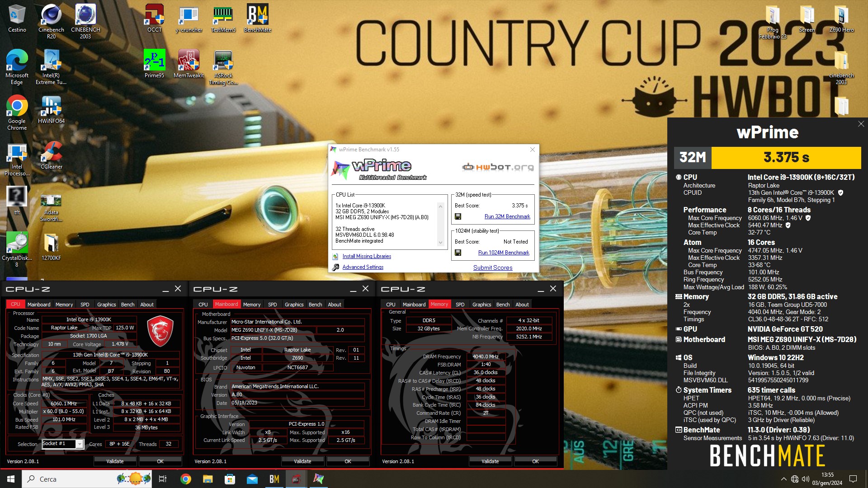Open the y-cruncher desktop shortcut
The width and height of the screenshot is (868, 488).
pos(189,18)
